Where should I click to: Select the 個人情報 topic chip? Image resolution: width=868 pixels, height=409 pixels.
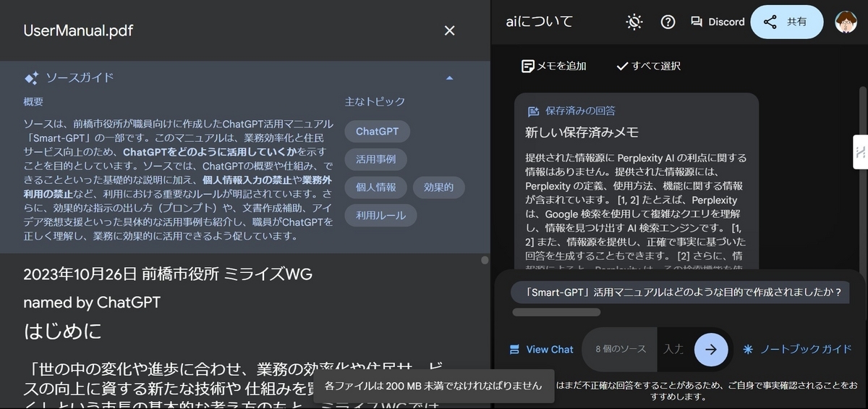tap(375, 187)
